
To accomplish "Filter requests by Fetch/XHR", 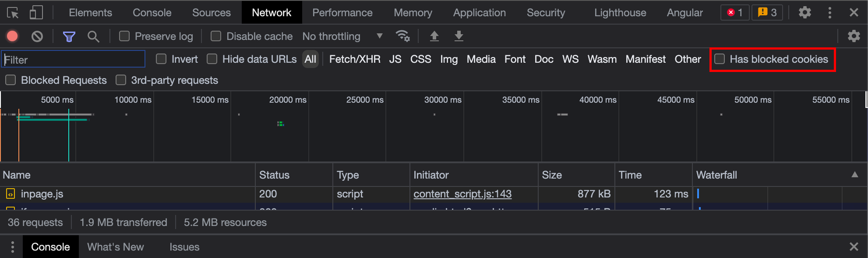I will tap(355, 59).
